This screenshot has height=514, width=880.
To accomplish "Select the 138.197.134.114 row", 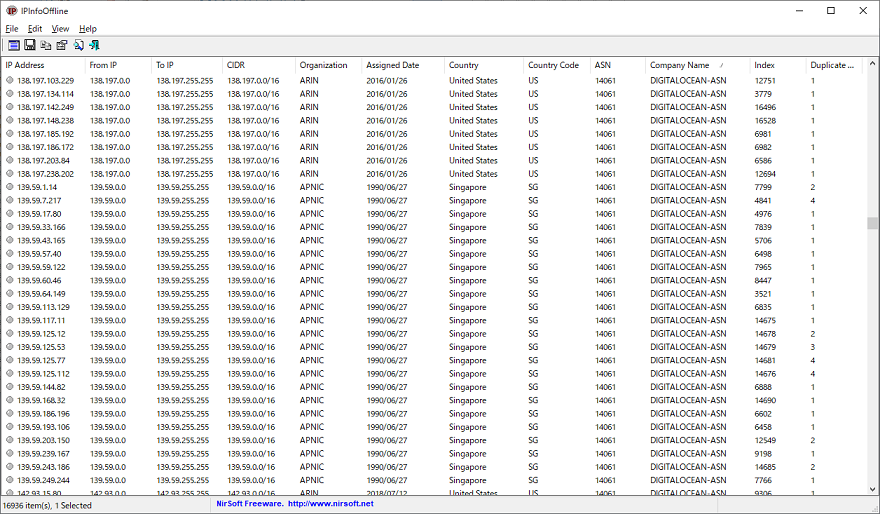I will [432, 94].
